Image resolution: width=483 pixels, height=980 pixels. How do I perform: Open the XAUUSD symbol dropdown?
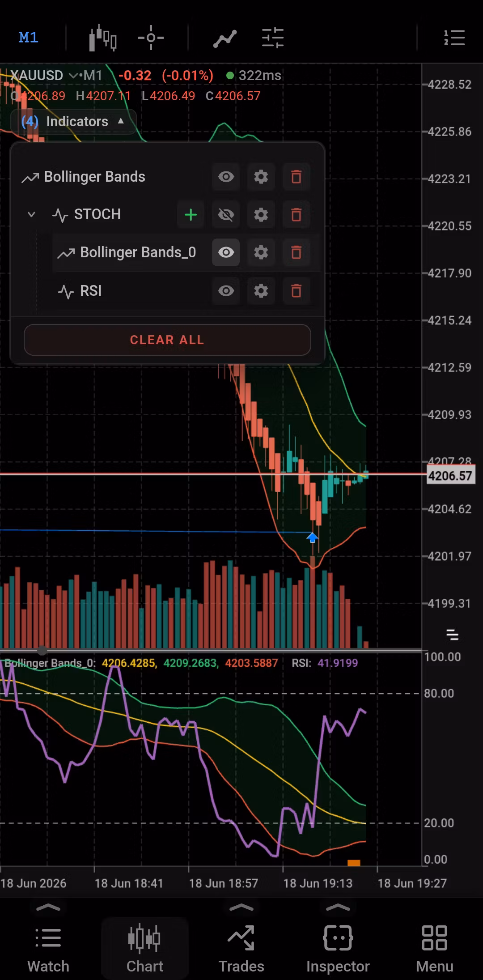(43, 75)
